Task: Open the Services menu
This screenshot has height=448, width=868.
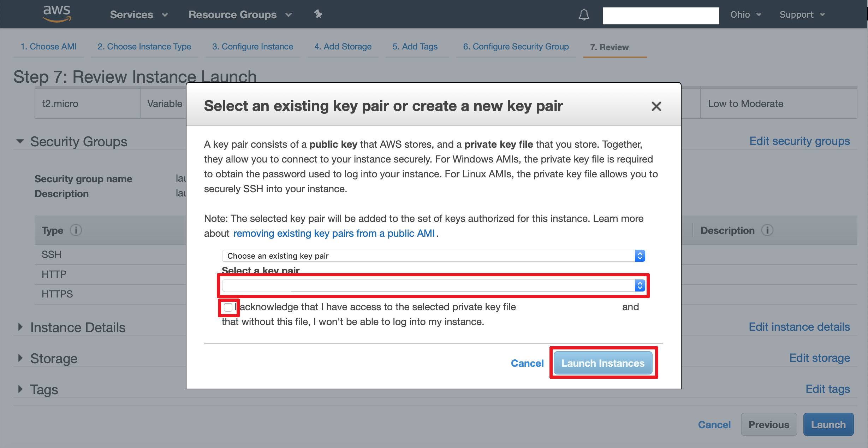Action: 139,15
